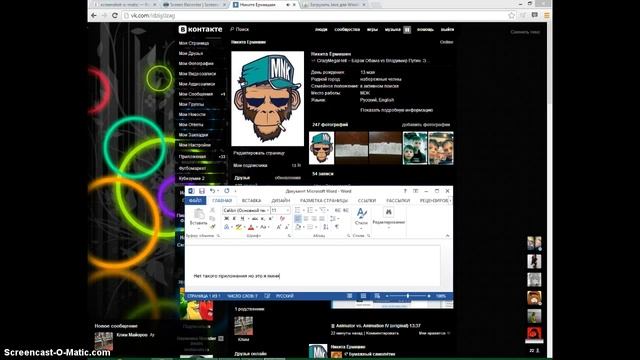Click the Word help question mark icon
Image resolution: width=640 pixels, height=360 pixels.
[x=405, y=191]
